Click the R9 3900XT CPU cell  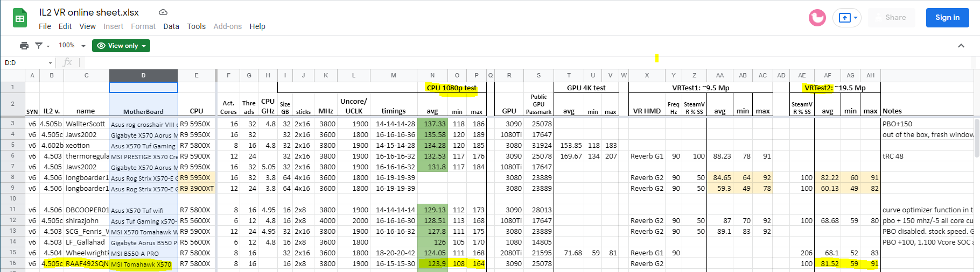click(x=197, y=188)
